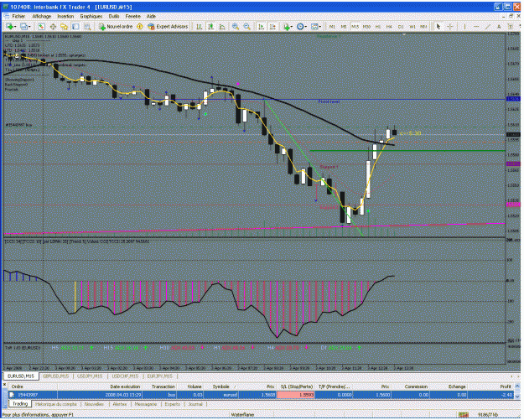Switch to the GBPUSD,M15 chart tab
The height and width of the screenshot is (420, 524).
click(55, 376)
